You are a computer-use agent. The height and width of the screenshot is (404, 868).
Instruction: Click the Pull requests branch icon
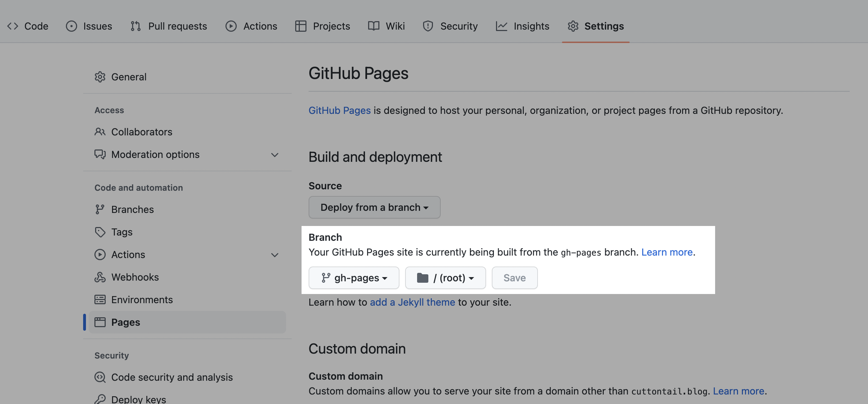pos(136,26)
